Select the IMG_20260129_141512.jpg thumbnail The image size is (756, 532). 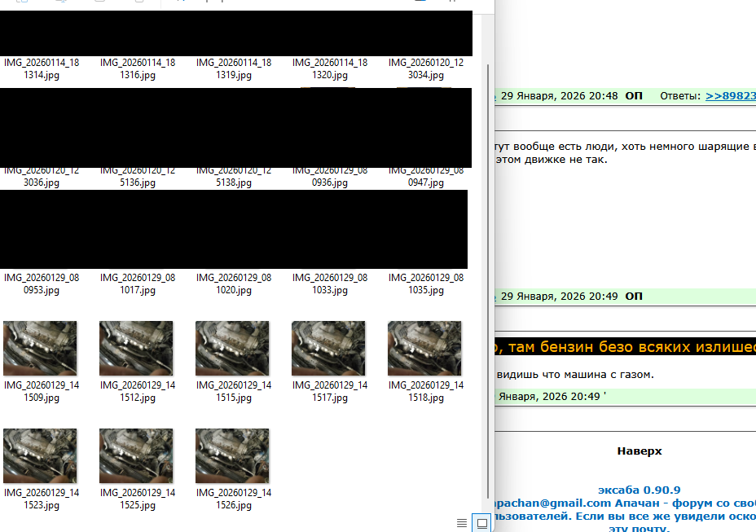[x=137, y=348]
